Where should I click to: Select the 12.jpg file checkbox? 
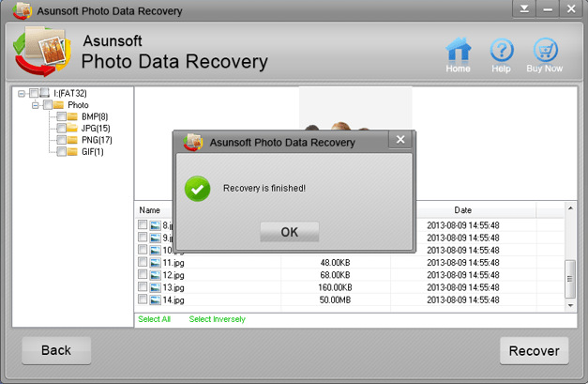[143, 274]
